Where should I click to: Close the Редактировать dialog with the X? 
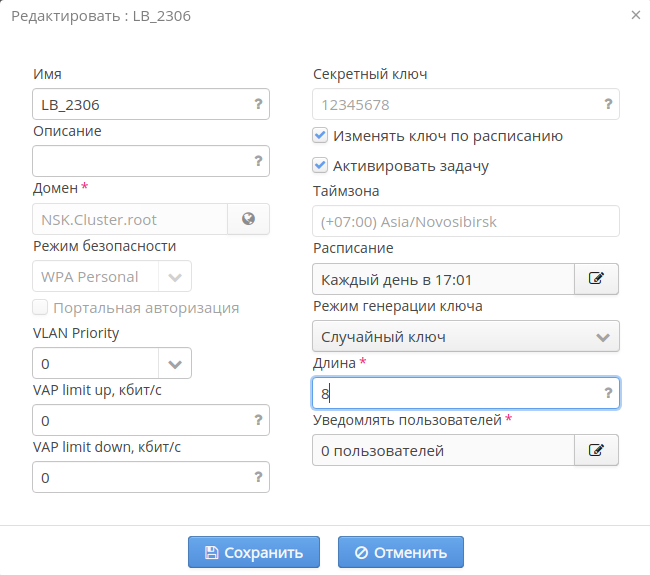[636, 14]
